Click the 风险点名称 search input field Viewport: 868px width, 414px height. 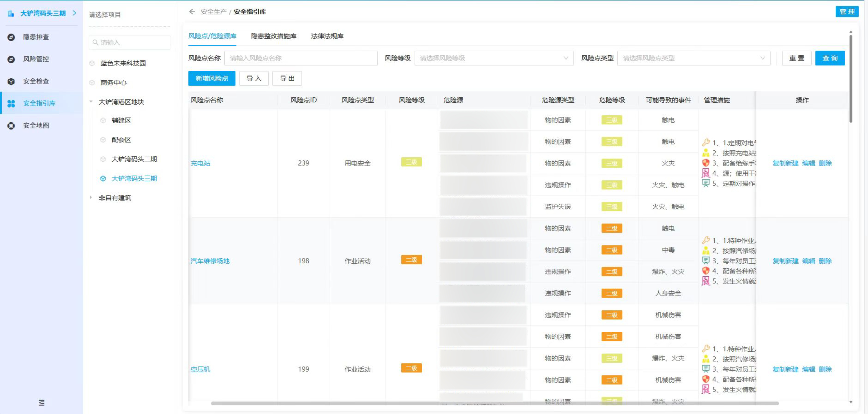click(300, 58)
